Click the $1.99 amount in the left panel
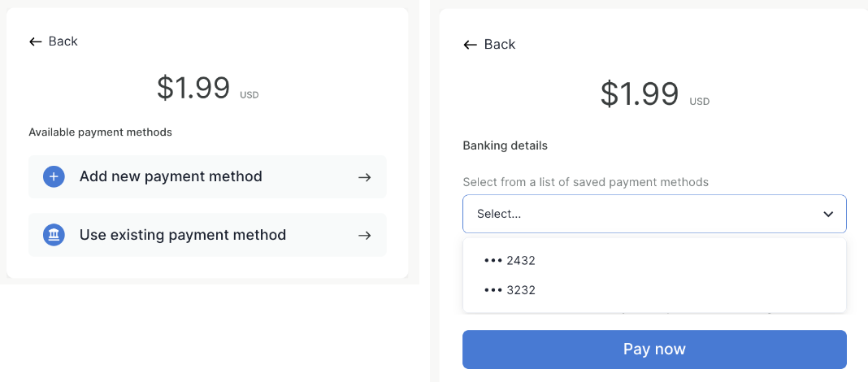This screenshot has width=868, height=382. tap(193, 89)
